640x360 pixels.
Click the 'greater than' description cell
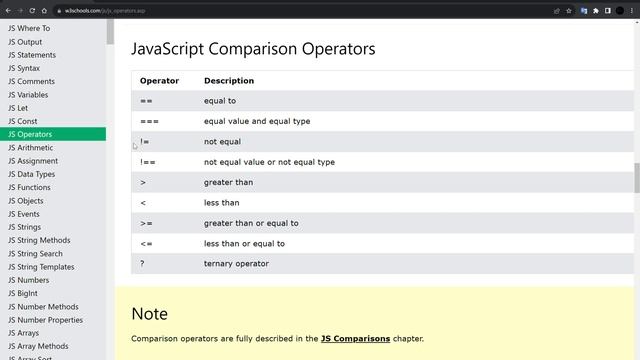coord(229,182)
